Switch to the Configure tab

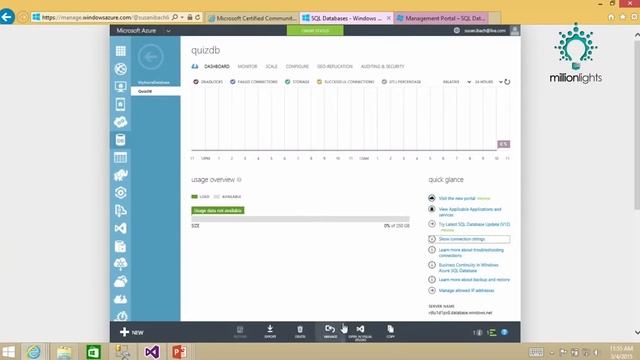tap(297, 67)
